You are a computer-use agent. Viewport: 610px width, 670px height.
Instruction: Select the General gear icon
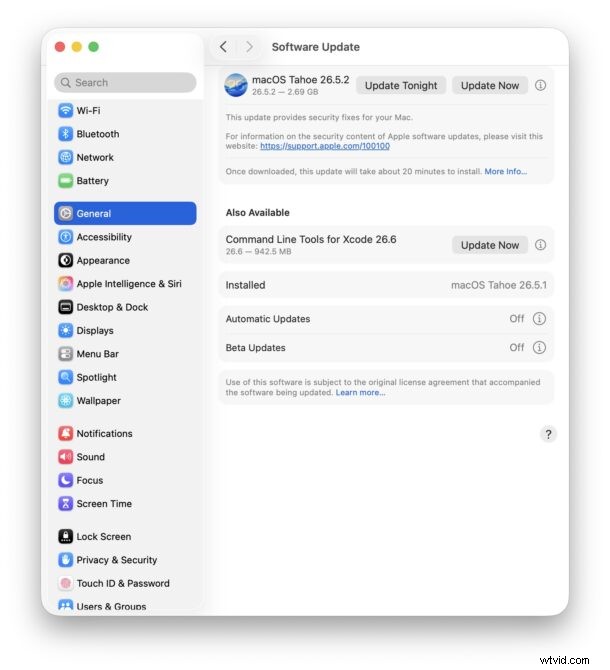pos(65,214)
